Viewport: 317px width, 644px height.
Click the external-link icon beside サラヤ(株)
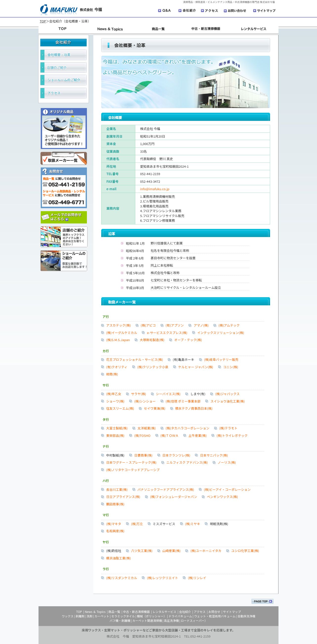click(128, 394)
